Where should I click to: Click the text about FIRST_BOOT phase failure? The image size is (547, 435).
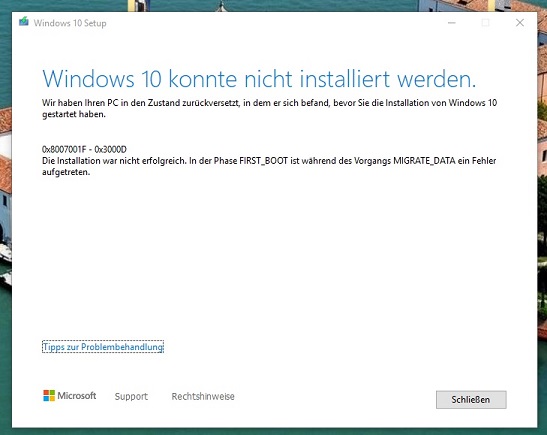pos(269,166)
